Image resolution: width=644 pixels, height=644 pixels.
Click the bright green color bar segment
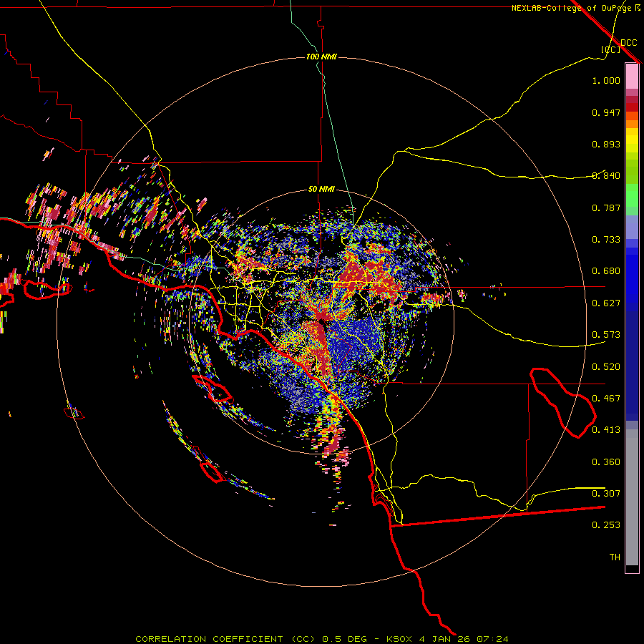632,195
